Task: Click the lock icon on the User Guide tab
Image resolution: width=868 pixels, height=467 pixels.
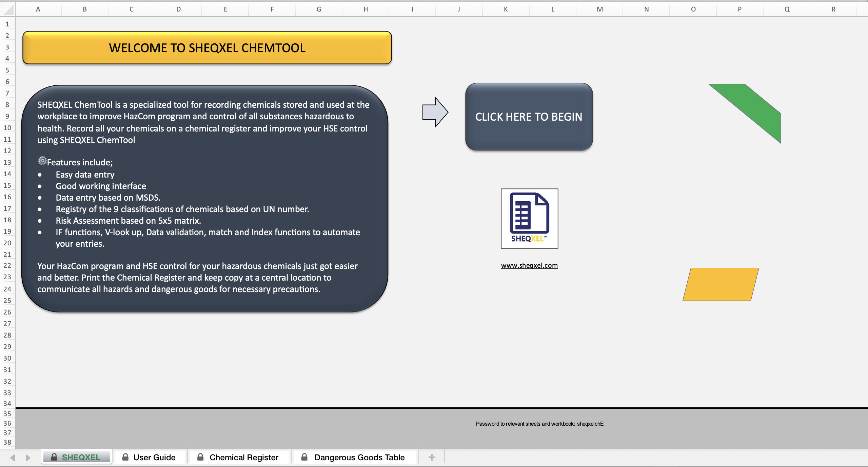Action: pyautogui.click(x=125, y=457)
